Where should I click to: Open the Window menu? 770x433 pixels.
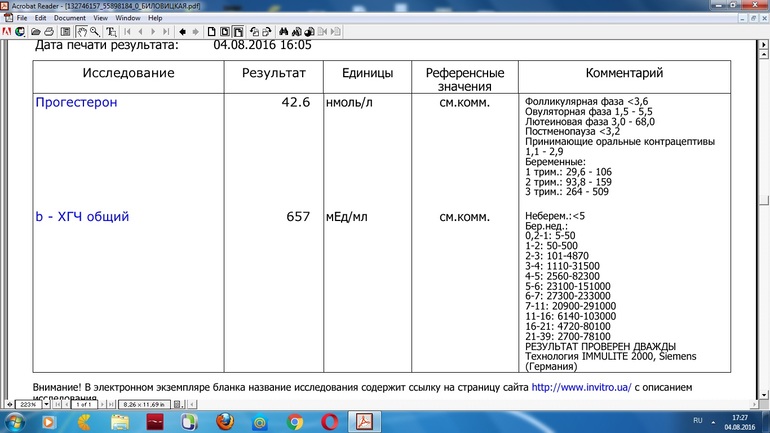[x=128, y=18]
